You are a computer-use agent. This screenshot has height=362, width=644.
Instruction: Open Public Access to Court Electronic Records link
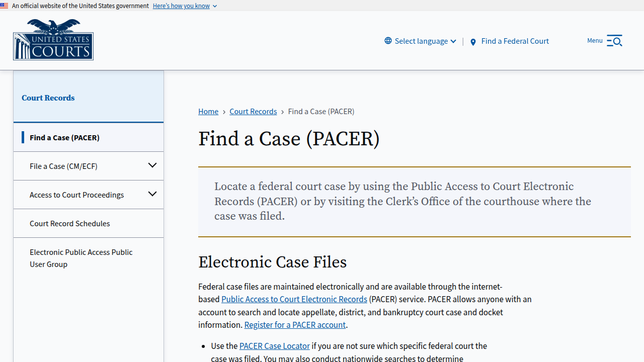(294, 299)
